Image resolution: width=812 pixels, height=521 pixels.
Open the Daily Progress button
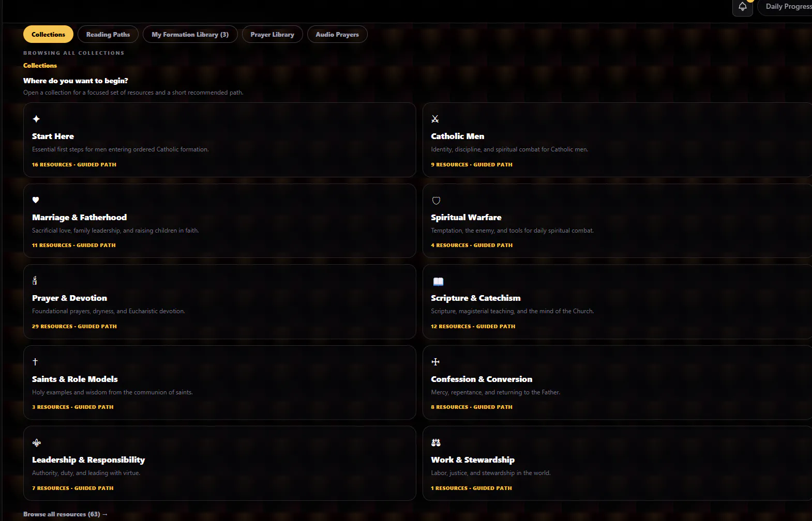click(786, 7)
